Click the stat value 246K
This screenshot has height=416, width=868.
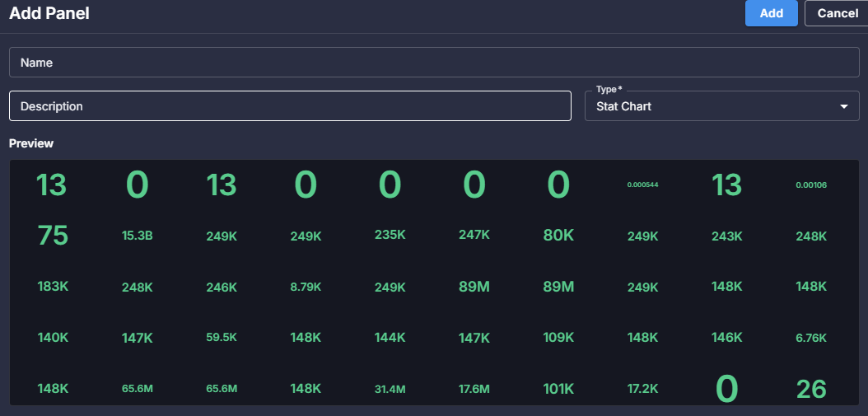[x=222, y=287]
